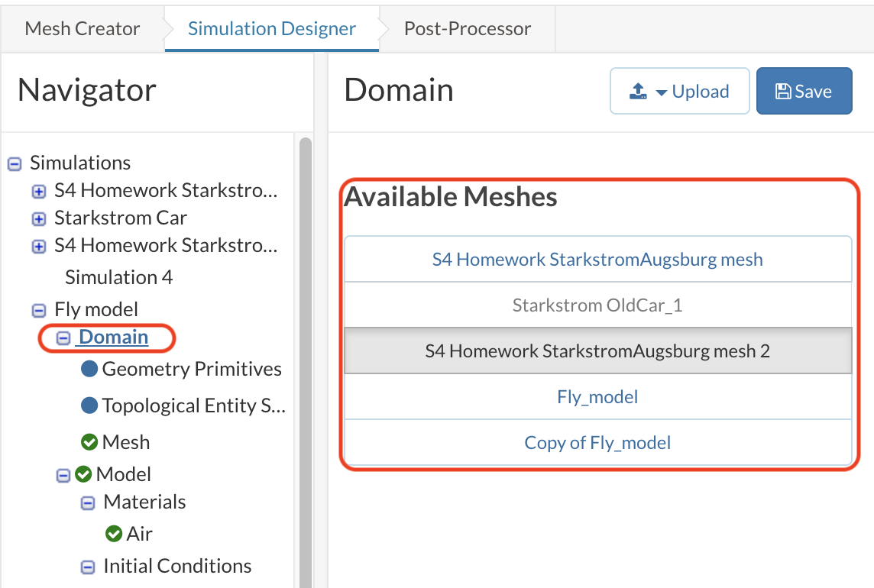Image resolution: width=874 pixels, height=588 pixels.
Task: Collapse the Materials node
Action: coord(89,502)
